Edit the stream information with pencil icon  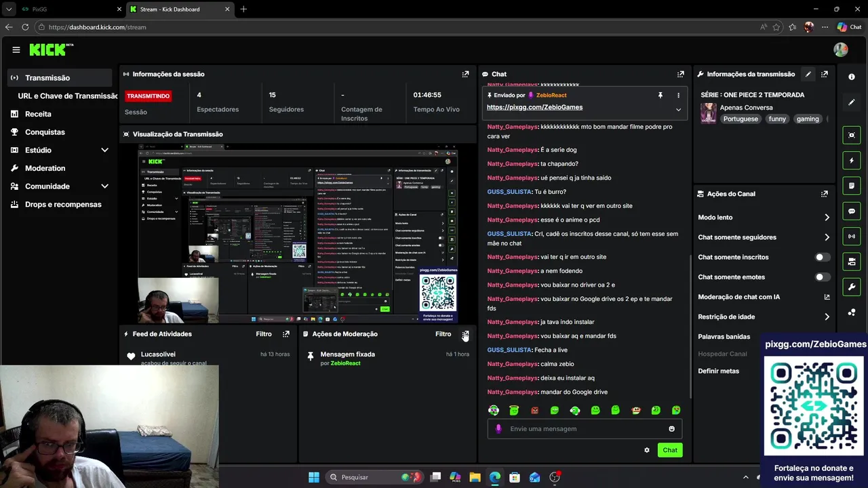click(808, 74)
